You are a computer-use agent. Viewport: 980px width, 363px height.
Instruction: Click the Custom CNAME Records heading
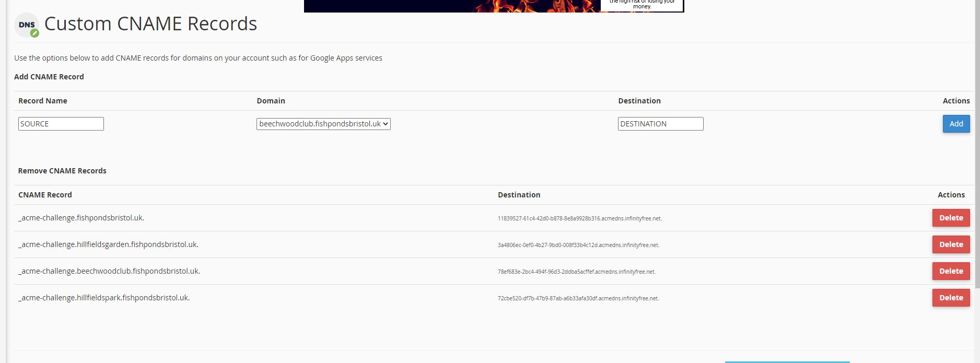coord(151,24)
